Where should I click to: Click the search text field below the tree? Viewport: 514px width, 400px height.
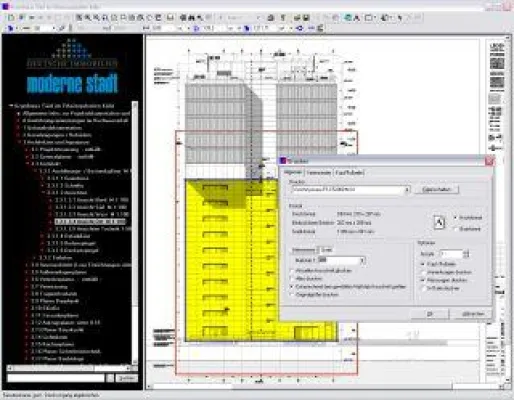[x=56, y=378]
